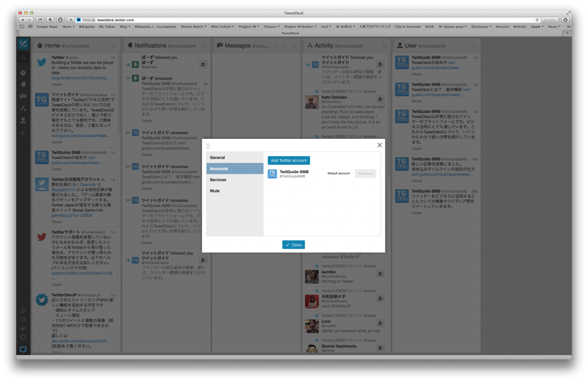Open Home column options slider icon
This screenshot has height=382, width=588.
pyautogui.click(x=114, y=46)
